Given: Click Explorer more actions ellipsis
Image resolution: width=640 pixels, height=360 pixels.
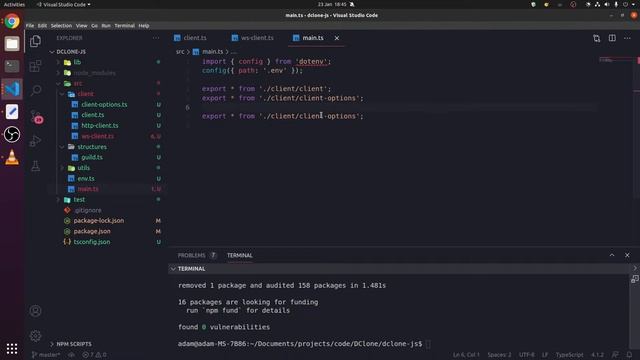Looking at the screenshot, I should 156,38.
